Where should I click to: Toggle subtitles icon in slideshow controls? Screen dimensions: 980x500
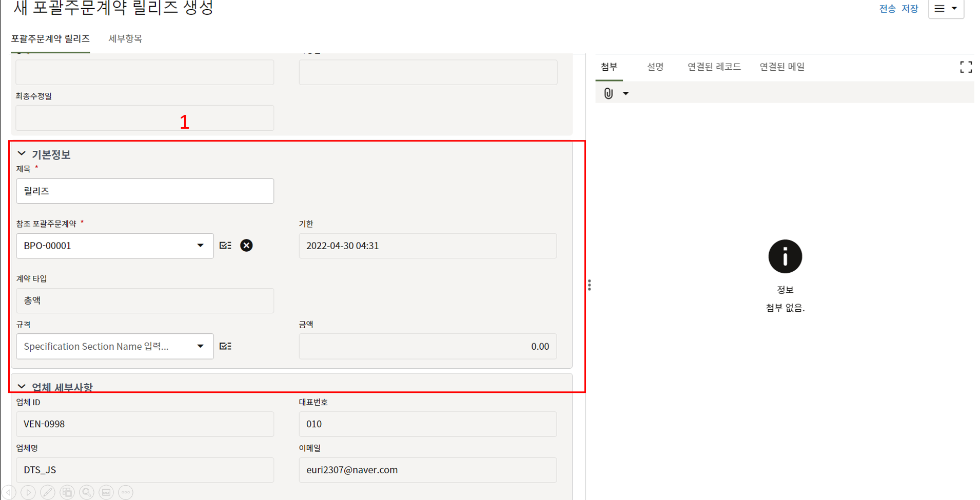(x=106, y=492)
